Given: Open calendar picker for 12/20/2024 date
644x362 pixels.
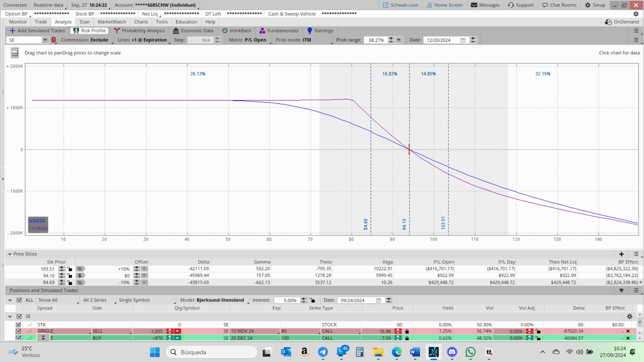Looking at the screenshot, I should (x=463, y=40).
